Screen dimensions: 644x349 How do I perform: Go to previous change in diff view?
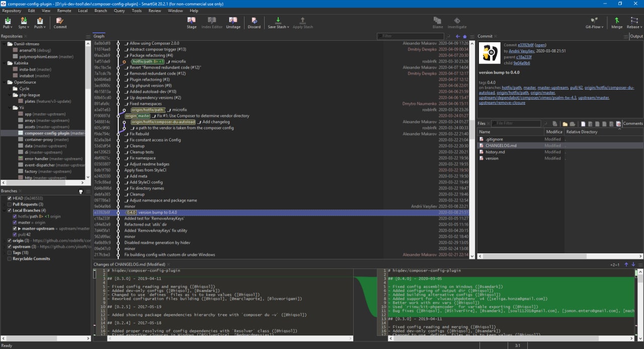pos(626,264)
